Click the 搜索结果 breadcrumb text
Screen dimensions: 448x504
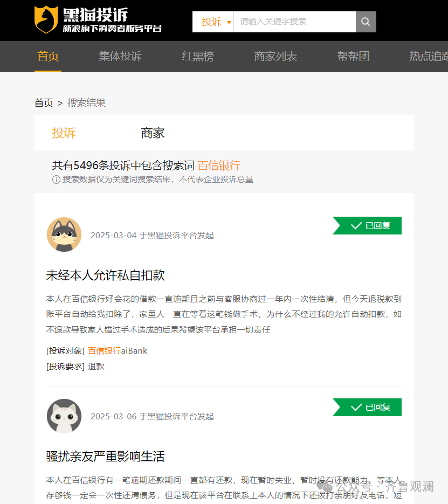pyautogui.click(x=86, y=103)
